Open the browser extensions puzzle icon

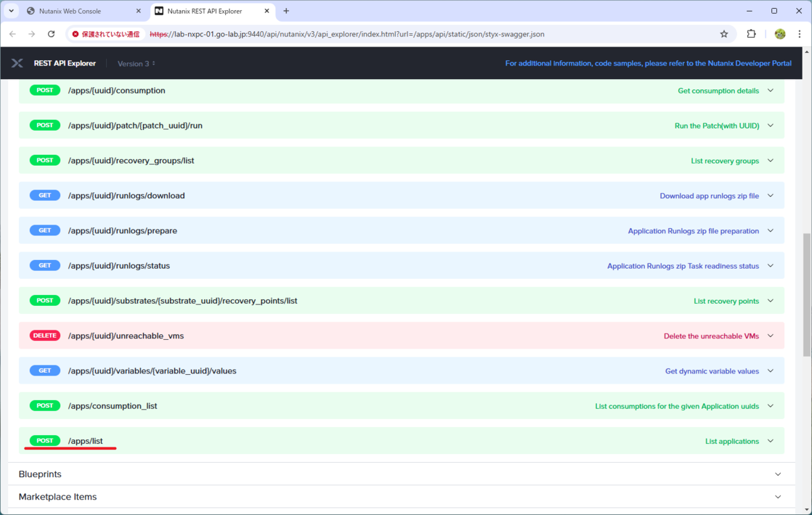pyautogui.click(x=751, y=34)
